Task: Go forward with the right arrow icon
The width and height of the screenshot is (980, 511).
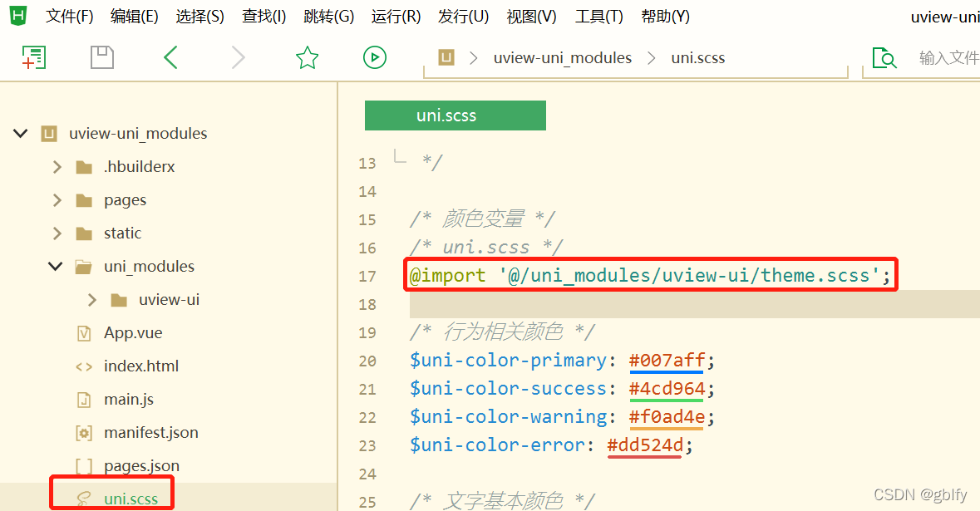Action: [x=238, y=57]
